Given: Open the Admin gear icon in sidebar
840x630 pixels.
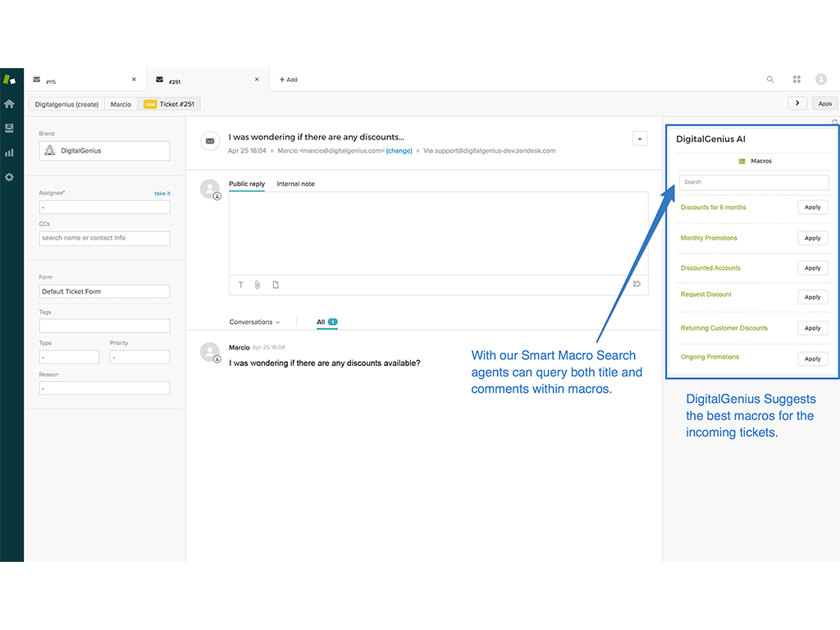Looking at the screenshot, I should point(9,177).
